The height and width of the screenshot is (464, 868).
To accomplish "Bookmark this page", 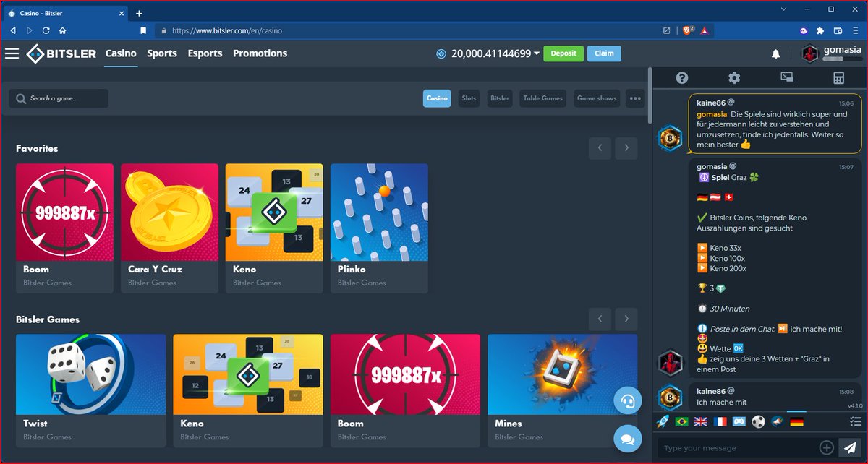I will point(143,30).
